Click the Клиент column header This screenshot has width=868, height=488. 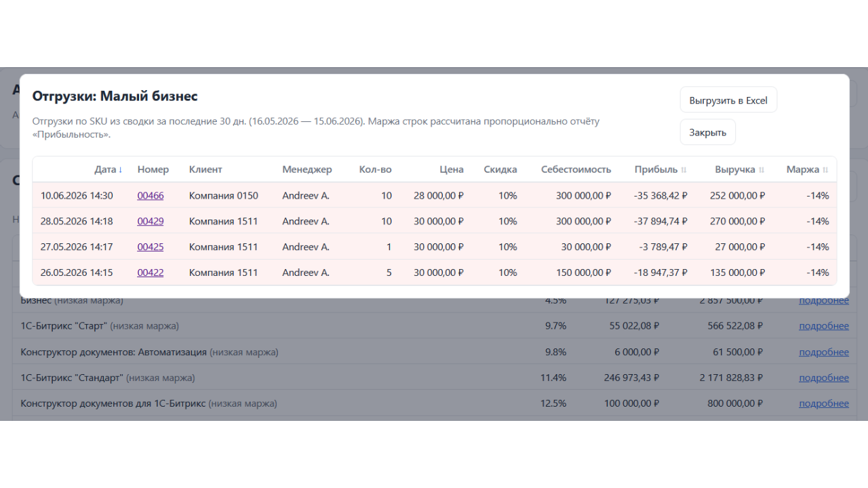tap(205, 170)
